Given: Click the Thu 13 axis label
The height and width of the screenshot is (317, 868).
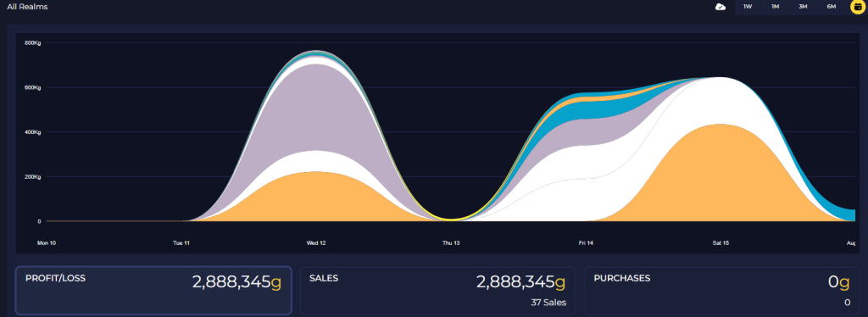Looking at the screenshot, I should tap(451, 243).
